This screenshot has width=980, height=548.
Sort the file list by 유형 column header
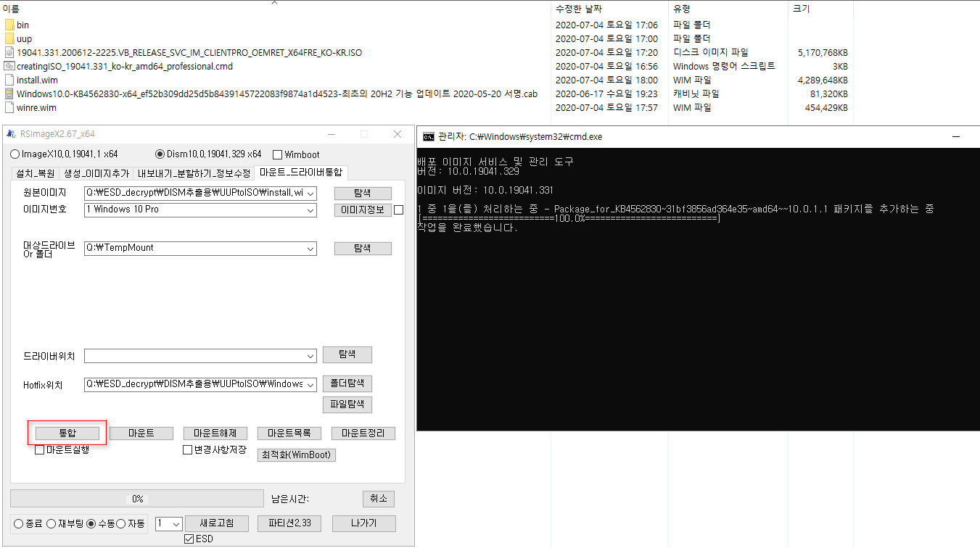(x=682, y=9)
